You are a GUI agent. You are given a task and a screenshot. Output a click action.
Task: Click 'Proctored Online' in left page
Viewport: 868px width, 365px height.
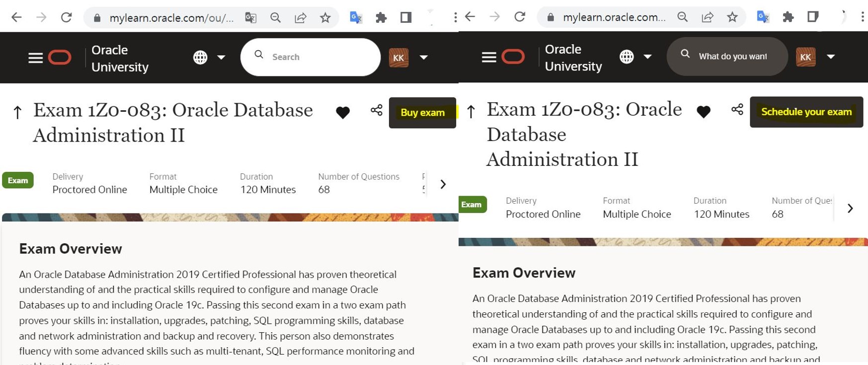[89, 190]
